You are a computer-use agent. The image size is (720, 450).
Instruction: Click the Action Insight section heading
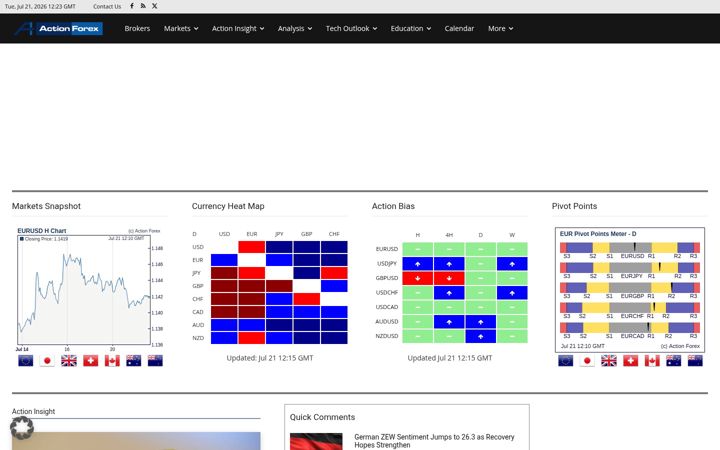34,411
